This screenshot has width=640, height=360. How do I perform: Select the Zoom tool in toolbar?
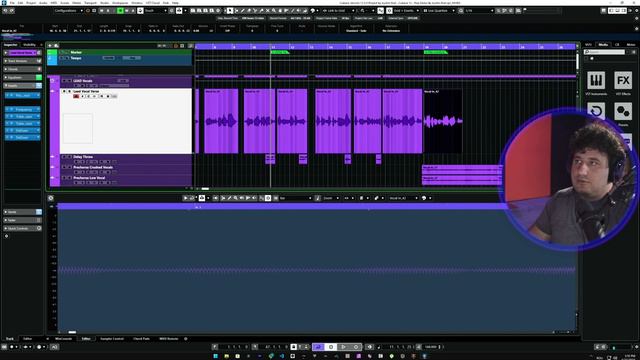[274, 11]
